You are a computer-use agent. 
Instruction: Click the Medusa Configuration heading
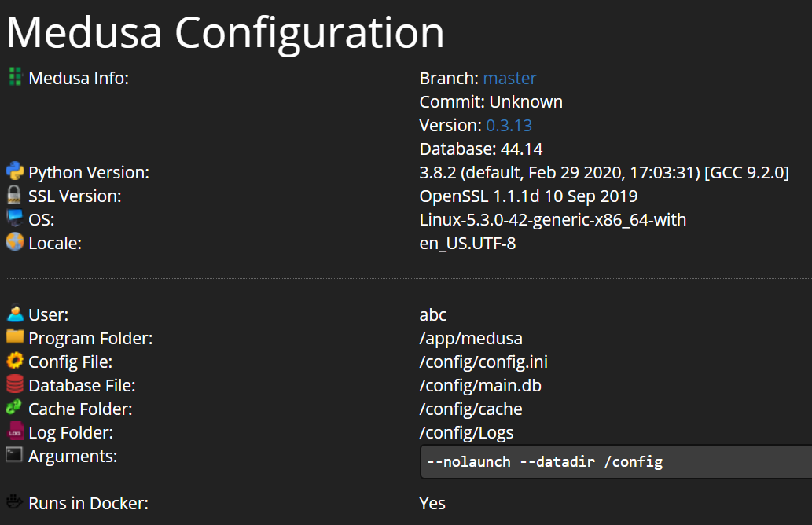click(225, 33)
